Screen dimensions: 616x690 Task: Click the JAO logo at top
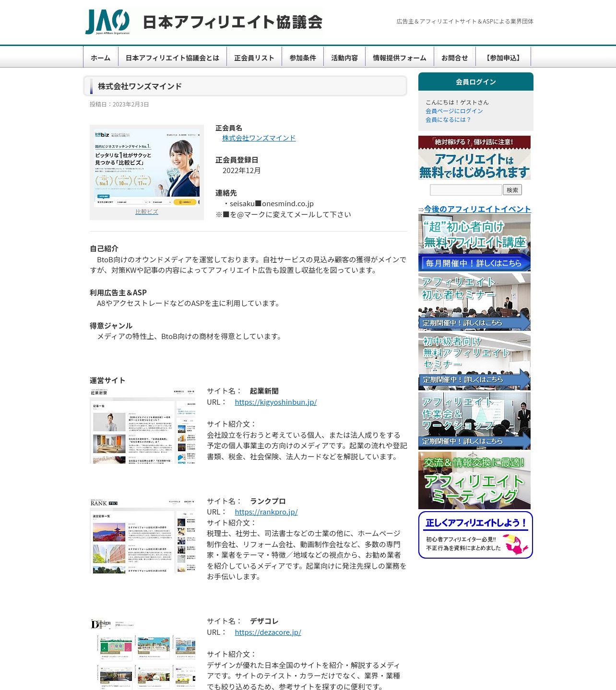pos(107,22)
